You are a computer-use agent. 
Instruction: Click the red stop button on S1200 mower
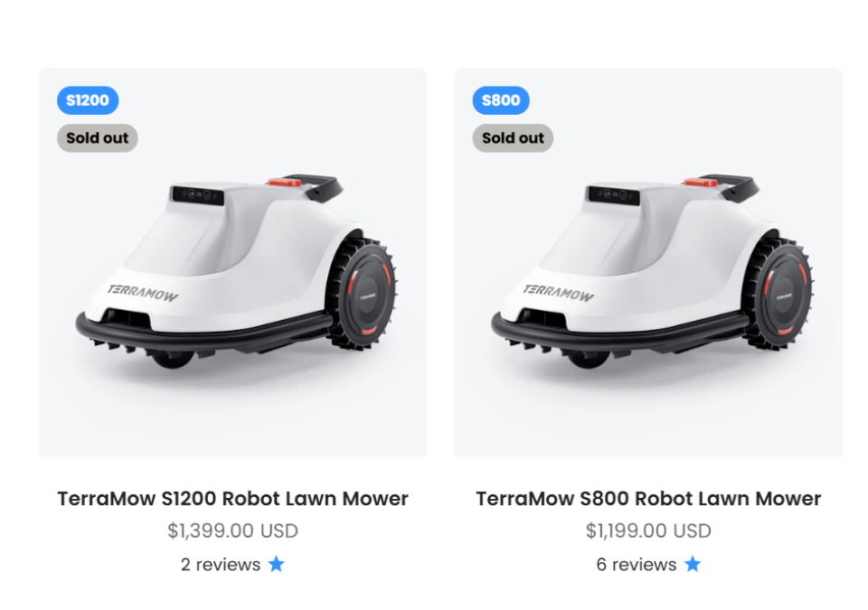(285, 183)
